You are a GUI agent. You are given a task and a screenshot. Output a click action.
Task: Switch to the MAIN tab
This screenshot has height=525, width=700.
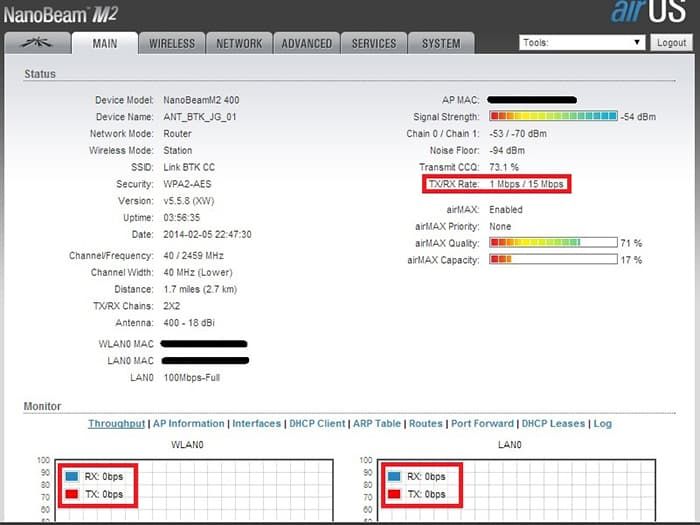click(x=105, y=43)
